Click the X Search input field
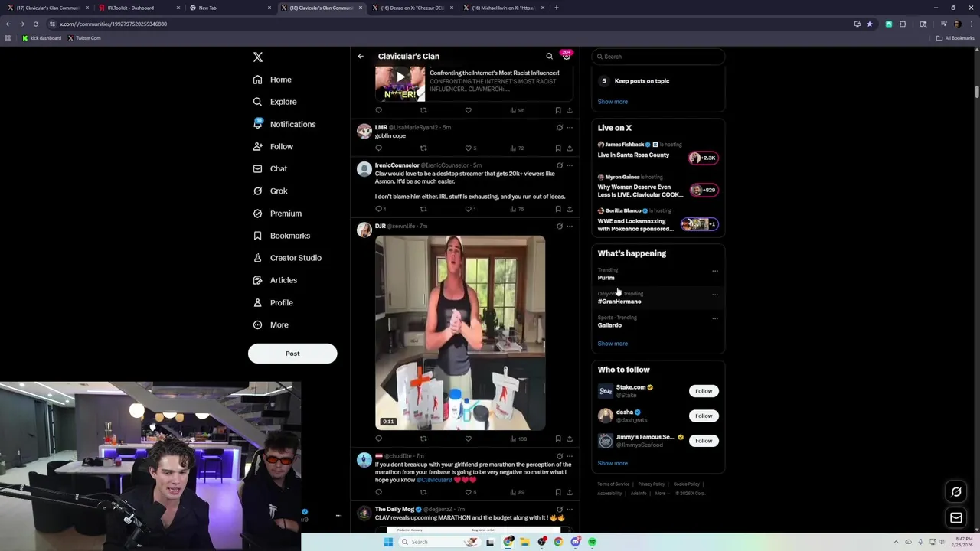The height and width of the screenshot is (551, 980). (658, 57)
